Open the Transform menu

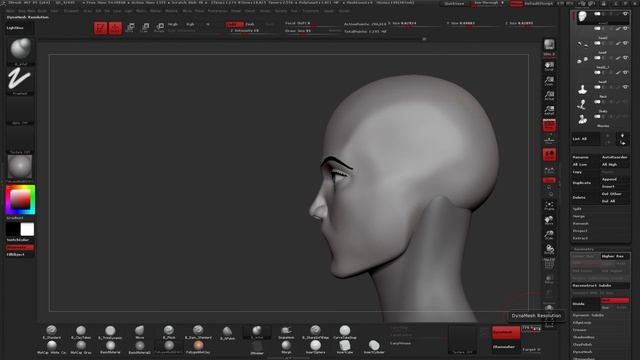tap(311, 11)
